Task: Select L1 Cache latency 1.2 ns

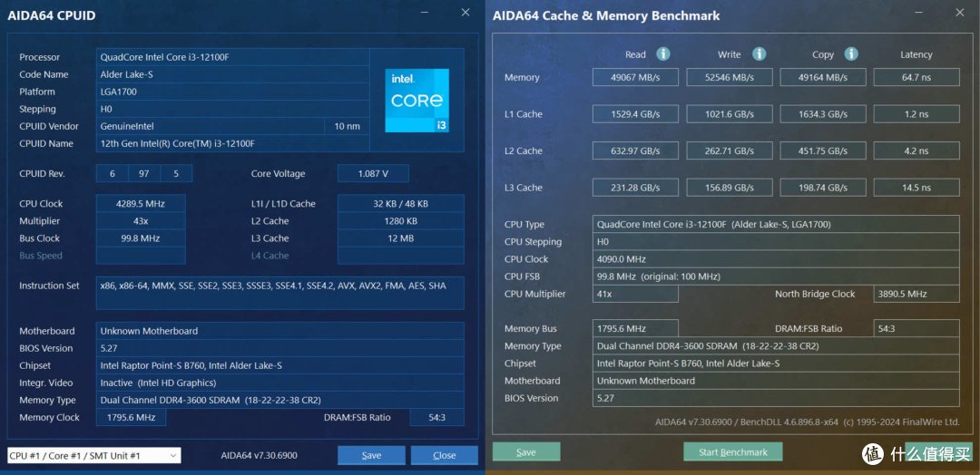Action: click(916, 114)
